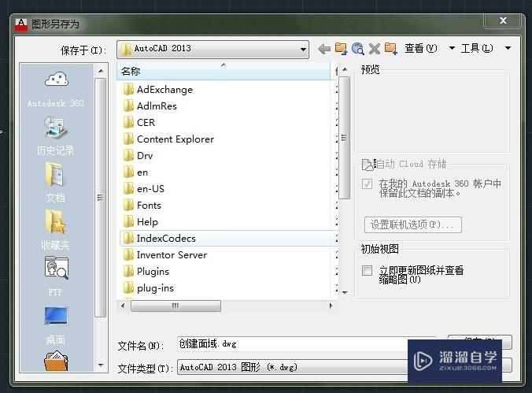The image size is (532, 393).
Task: Select the en-US folder name
Action: (150, 189)
